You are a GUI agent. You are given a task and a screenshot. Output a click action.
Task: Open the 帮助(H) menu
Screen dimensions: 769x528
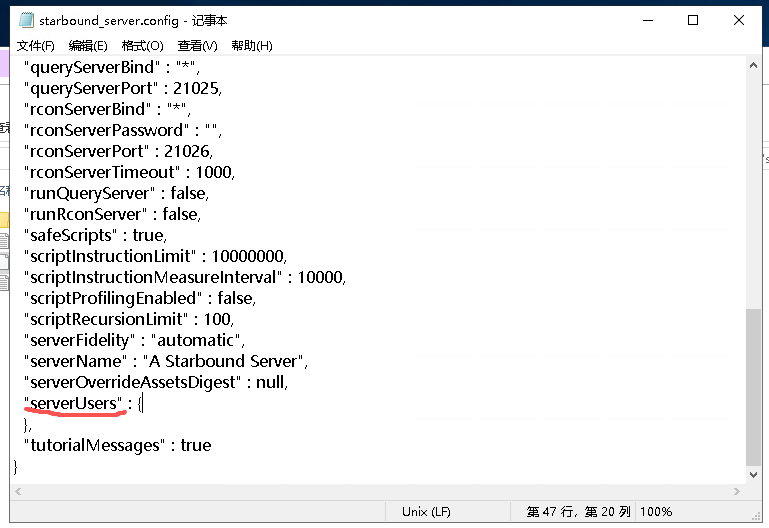(251, 46)
